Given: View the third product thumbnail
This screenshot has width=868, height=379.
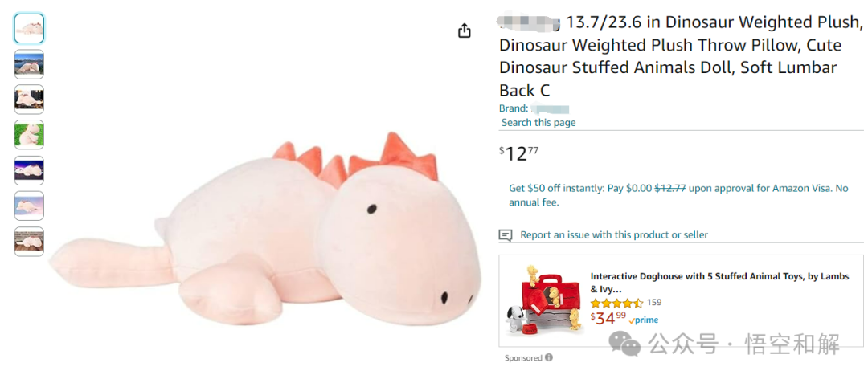Looking at the screenshot, I should click(x=29, y=100).
